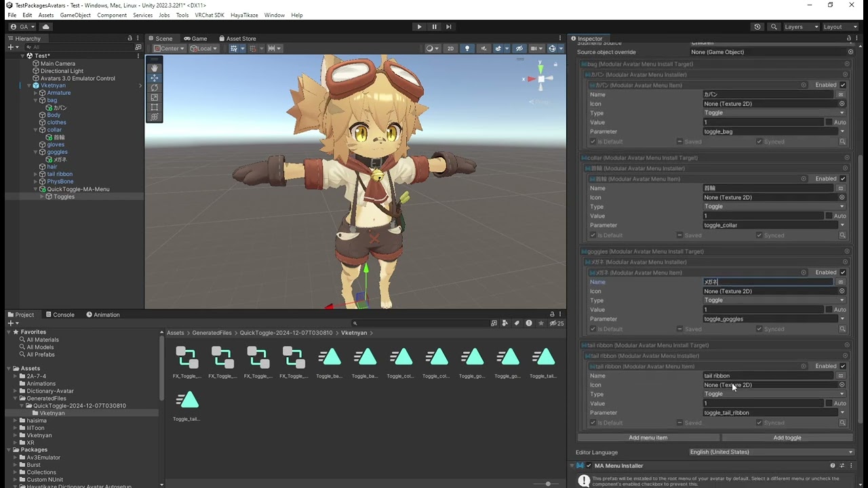Expand the Armature object in Hierarchy
Screen dimensions: 868x488
click(x=35, y=93)
